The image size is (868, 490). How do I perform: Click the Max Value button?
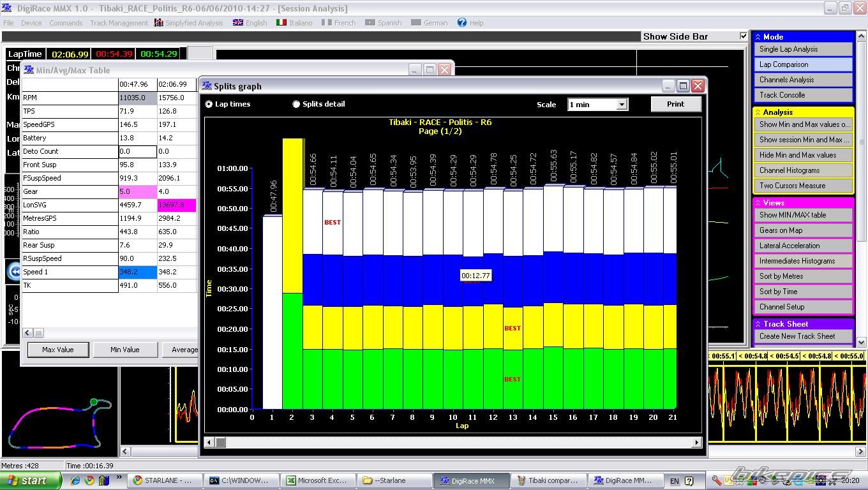tap(57, 350)
